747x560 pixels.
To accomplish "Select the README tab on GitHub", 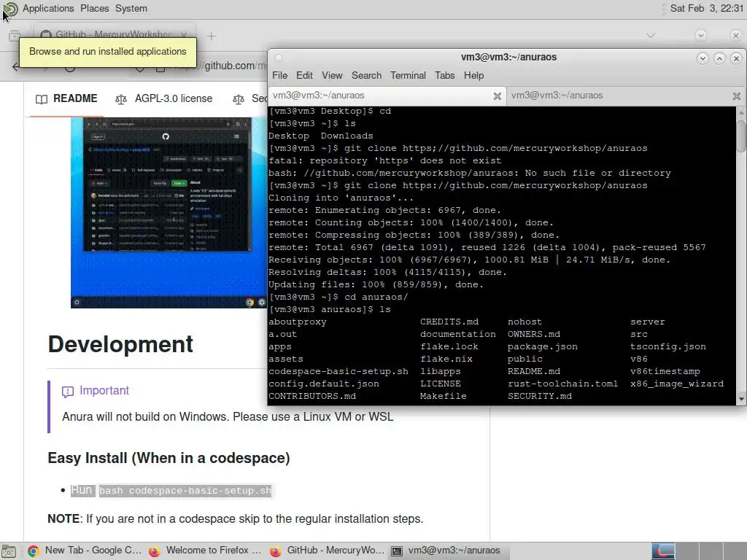I will pyautogui.click(x=66, y=98).
